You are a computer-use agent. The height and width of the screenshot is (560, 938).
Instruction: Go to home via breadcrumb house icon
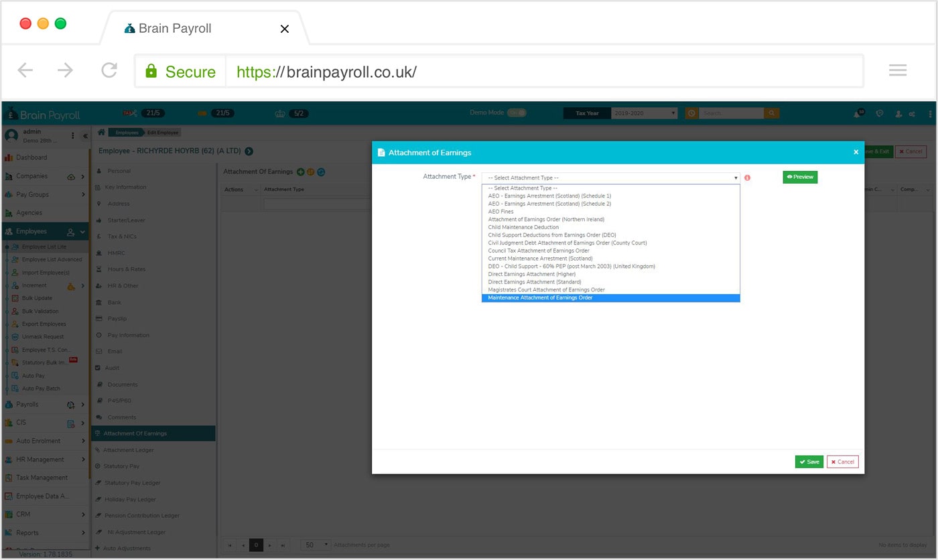point(101,133)
